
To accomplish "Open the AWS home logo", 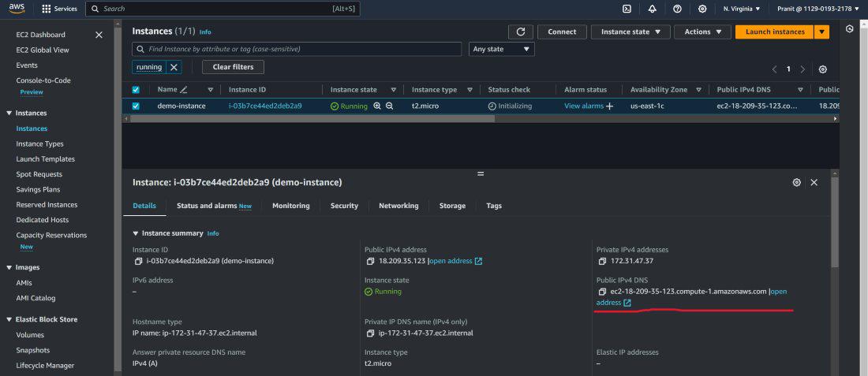I will [x=17, y=9].
